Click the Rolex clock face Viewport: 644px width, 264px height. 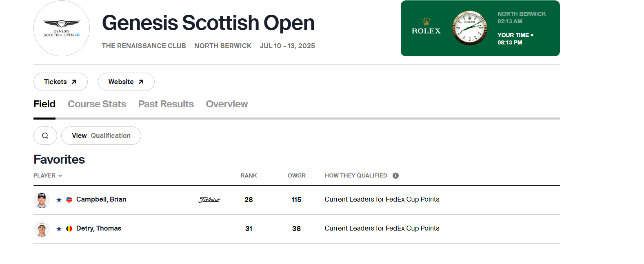pos(469,28)
